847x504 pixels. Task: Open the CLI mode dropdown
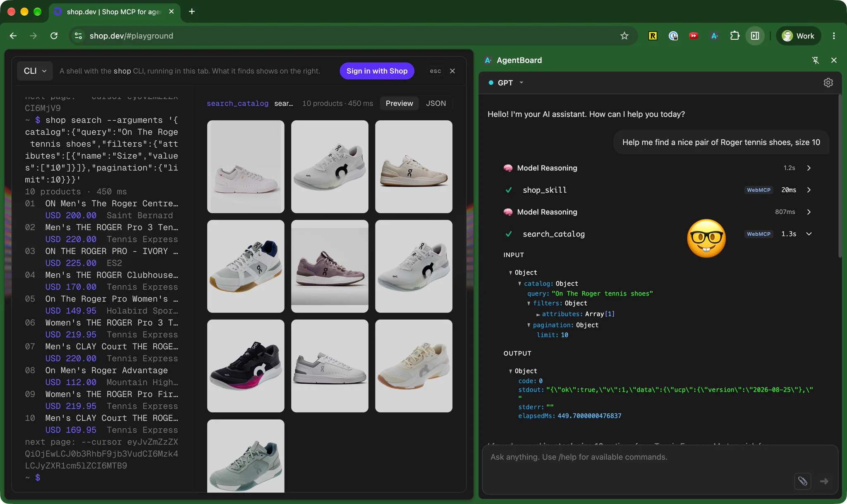[35, 71]
